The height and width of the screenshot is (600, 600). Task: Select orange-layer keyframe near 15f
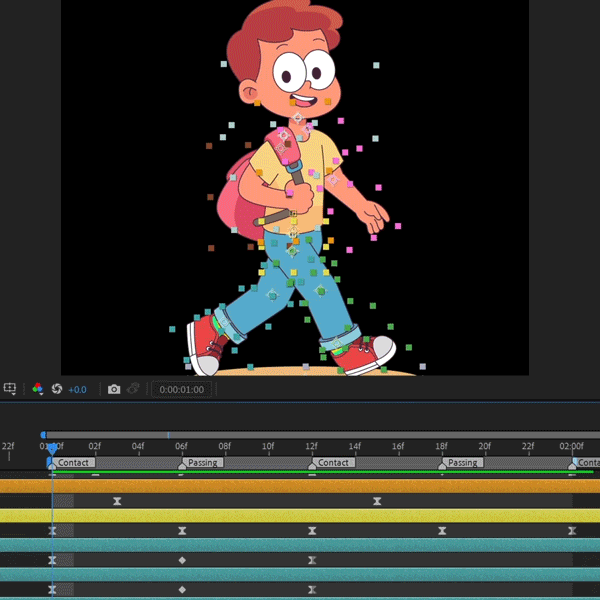coord(377,501)
